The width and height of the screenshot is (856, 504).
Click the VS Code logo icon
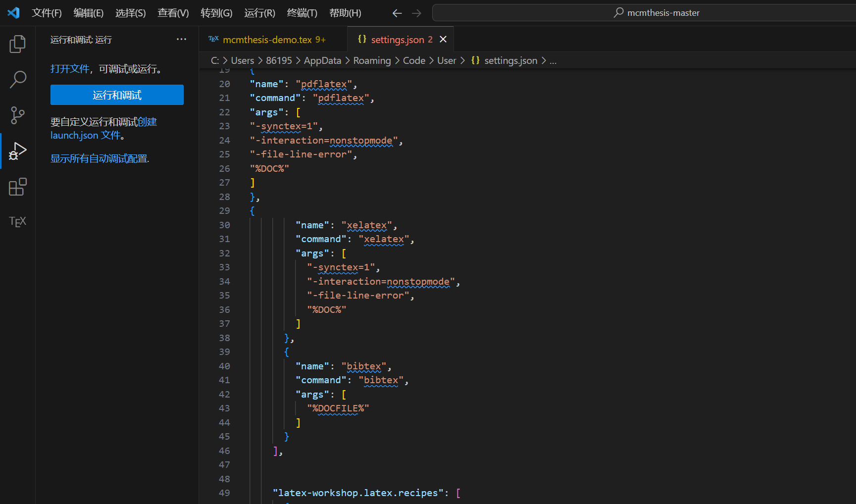13,13
